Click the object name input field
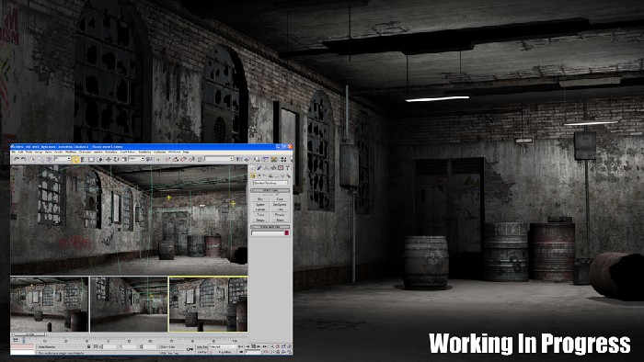The height and width of the screenshot is (362, 644). 268,232
